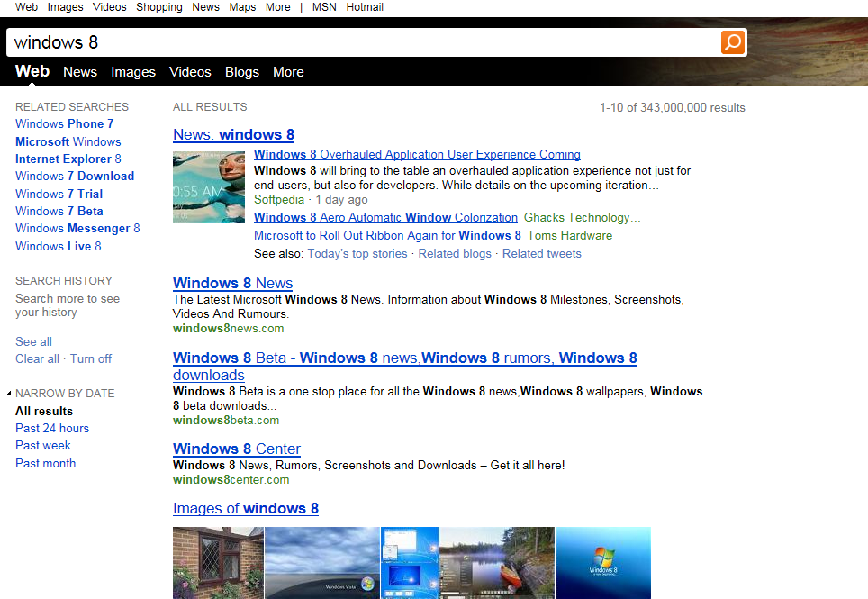Open Overhauled Application User Experience article
868x599 pixels.
(x=418, y=154)
